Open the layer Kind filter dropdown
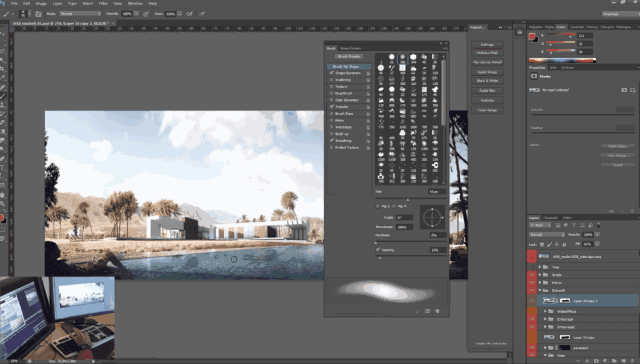The image size is (640, 364). (540, 225)
